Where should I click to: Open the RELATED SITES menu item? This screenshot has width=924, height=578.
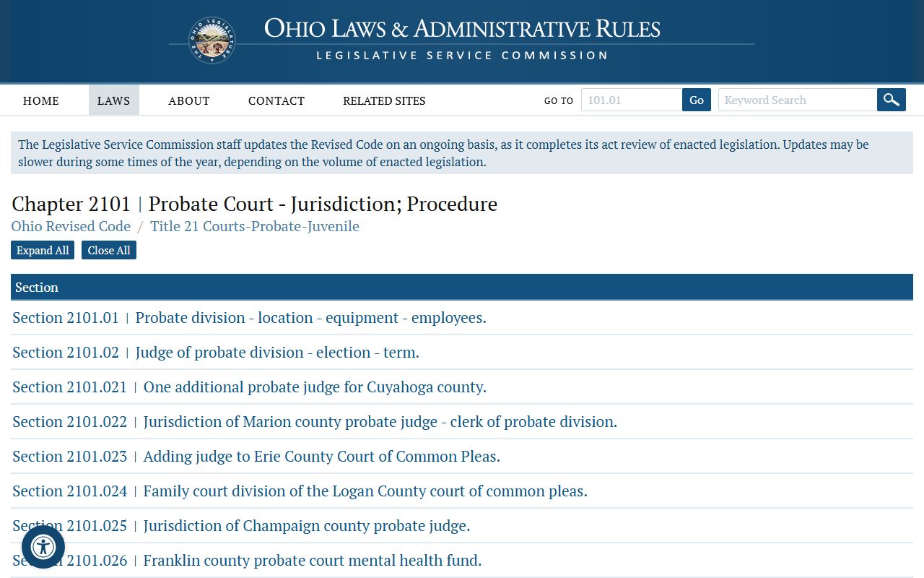384,100
